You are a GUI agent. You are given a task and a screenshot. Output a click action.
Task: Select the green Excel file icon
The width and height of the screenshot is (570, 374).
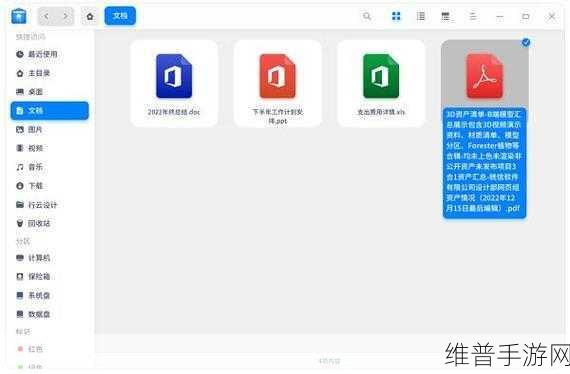(x=381, y=76)
